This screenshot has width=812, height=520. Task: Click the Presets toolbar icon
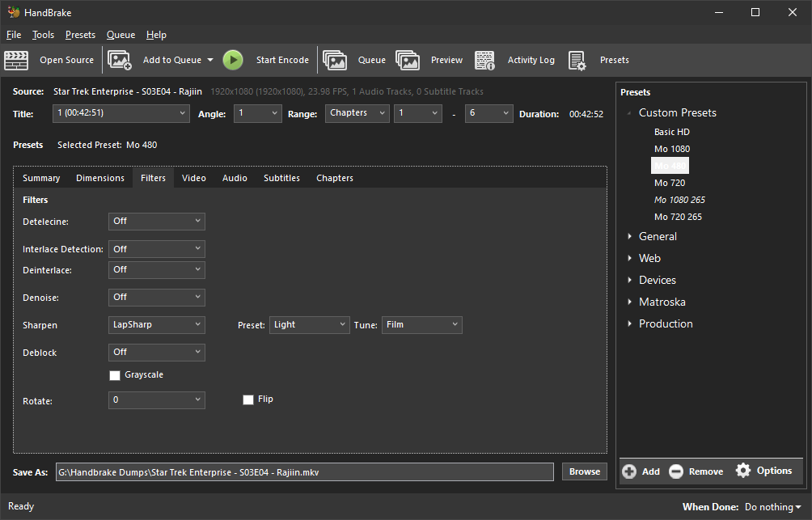(x=577, y=60)
